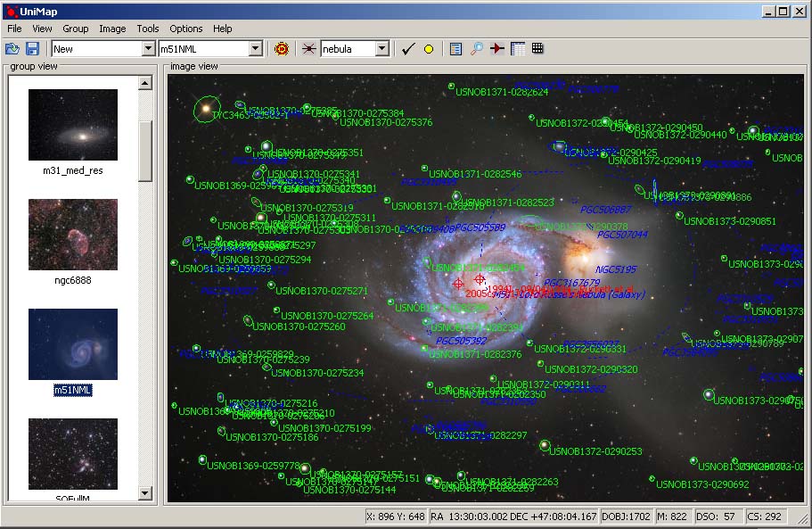Click the black grid toolbar icon
The height and width of the screenshot is (529, 812).
[x=537, y=48]
